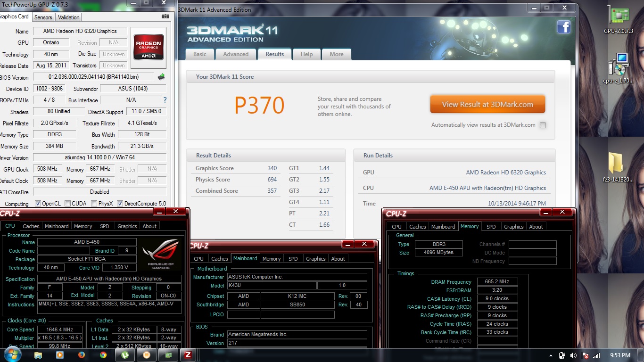Click the Facebook icon in 3DMark 11
Screen dimensions: 644x362
564,27
